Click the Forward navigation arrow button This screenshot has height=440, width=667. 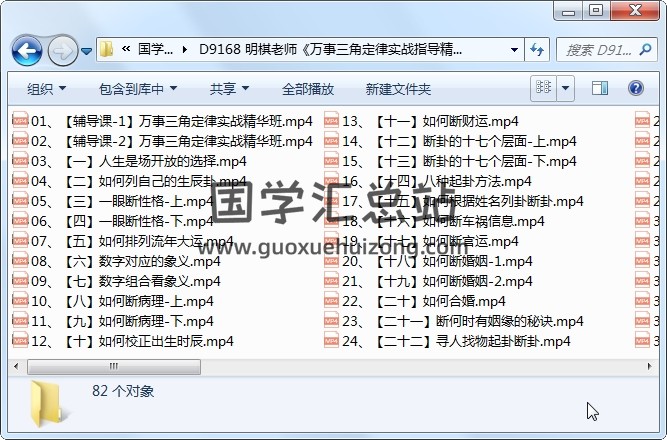(x=63, y=51)
